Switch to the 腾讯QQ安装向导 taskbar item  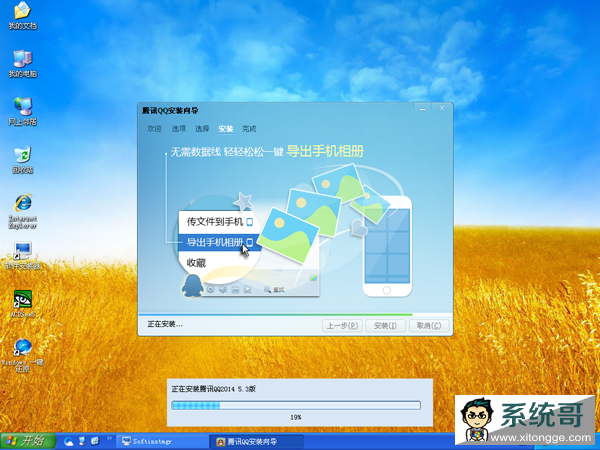pyautogui.click(x=257, y=442)
